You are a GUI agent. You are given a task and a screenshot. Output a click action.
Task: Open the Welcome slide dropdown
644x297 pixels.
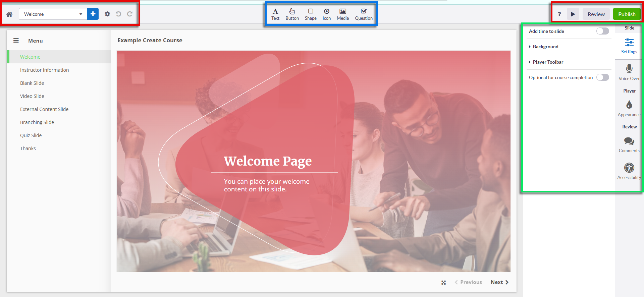53,14
